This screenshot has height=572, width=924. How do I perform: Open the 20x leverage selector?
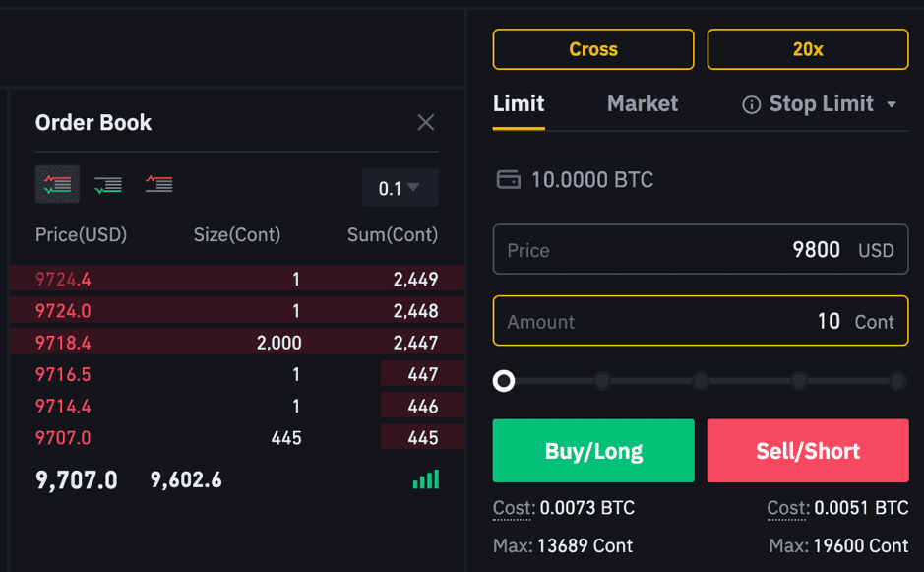(x=808, y=49)
